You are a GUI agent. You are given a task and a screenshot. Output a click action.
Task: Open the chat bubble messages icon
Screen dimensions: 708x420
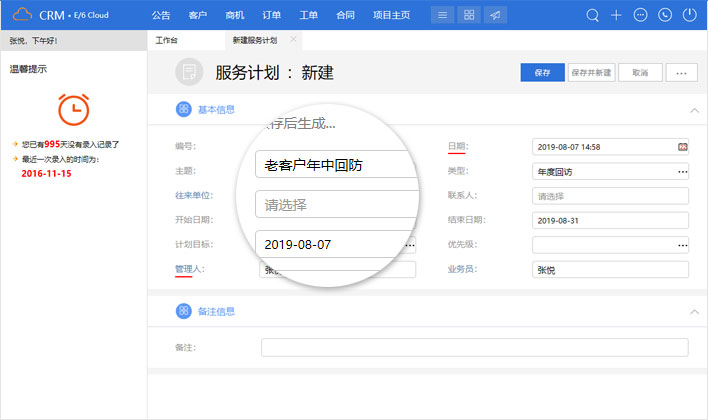(x=641, y=15)
